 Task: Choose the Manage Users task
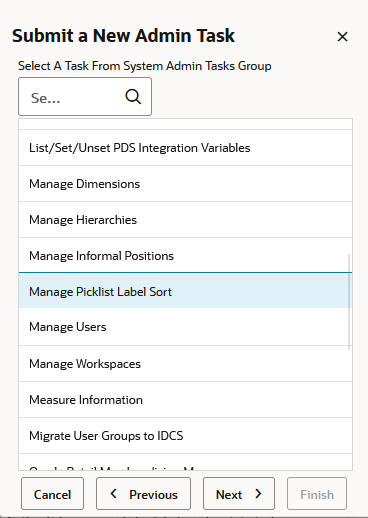point(185,327)
